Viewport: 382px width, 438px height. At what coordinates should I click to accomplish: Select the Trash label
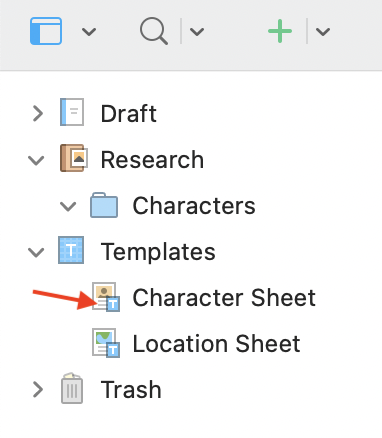pos(131,390)
